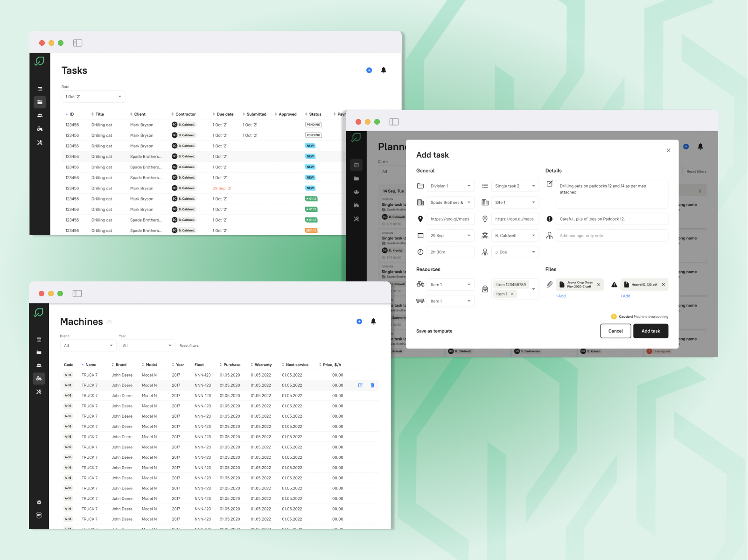
Task: Open the Year filter dropdown in Machines
Action: (147, 346)
